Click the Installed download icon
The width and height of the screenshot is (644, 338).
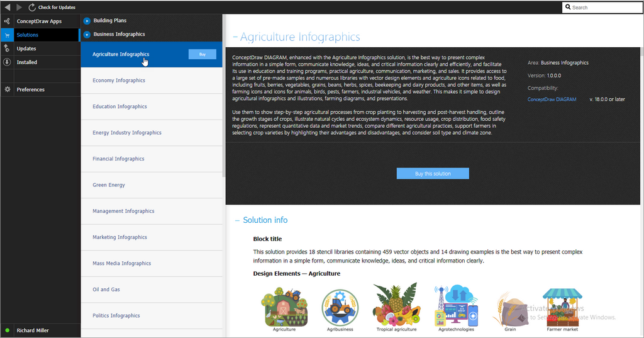pyautogui.click(x=7, y=62)
